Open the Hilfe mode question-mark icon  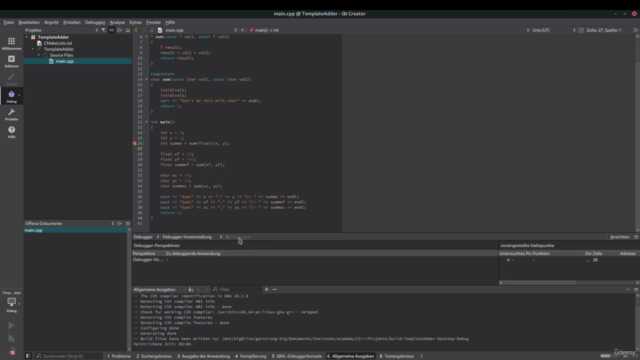[x=11, y=131]
